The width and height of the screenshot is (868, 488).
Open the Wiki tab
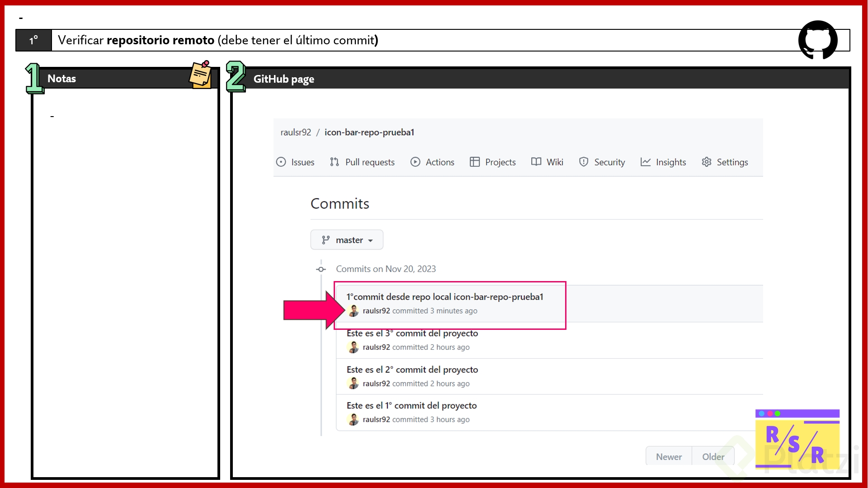[x=547, y=162]
